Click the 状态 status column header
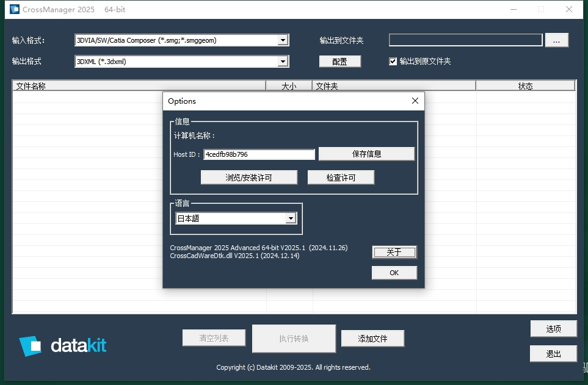Screen dimensions: 588x385 (525, 86)
